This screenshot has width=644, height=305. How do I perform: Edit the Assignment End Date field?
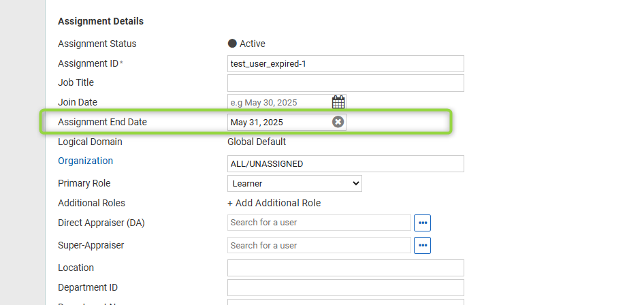[280, 123]
